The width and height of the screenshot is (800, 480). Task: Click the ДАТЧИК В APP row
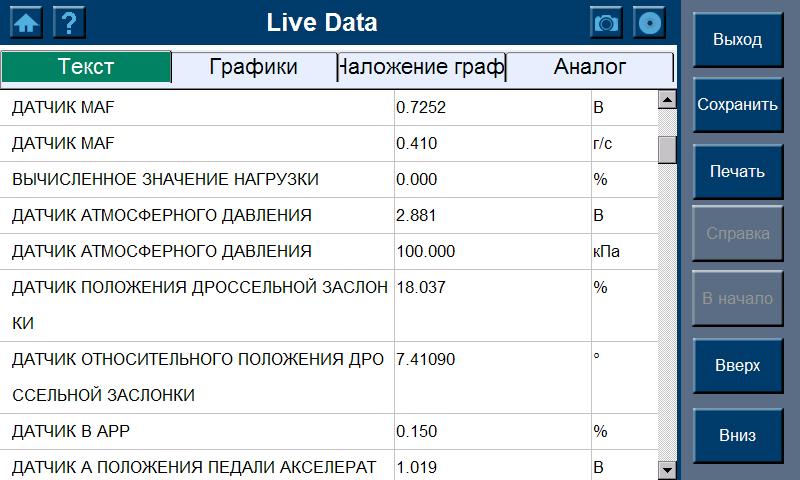[x=200, y=431]
